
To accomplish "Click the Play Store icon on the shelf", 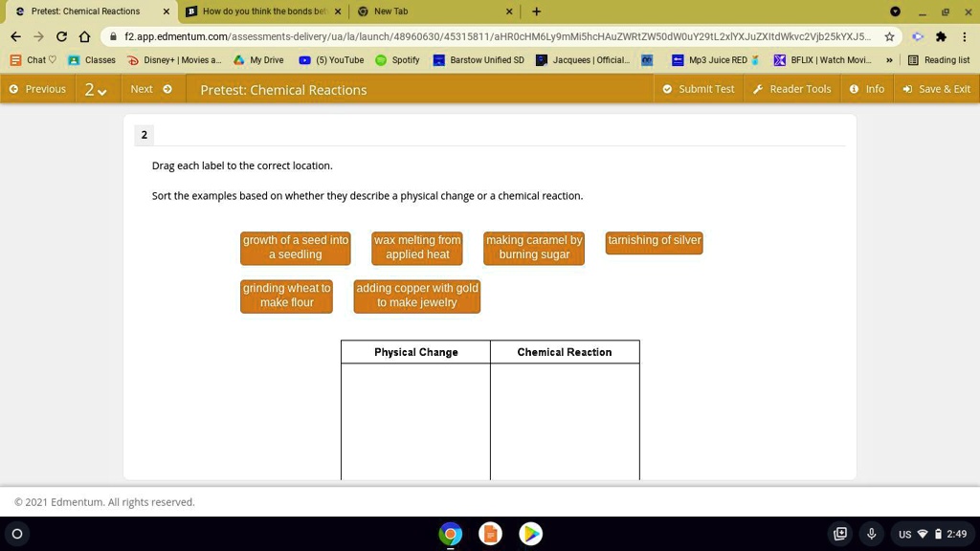I will tap(530, 534).
